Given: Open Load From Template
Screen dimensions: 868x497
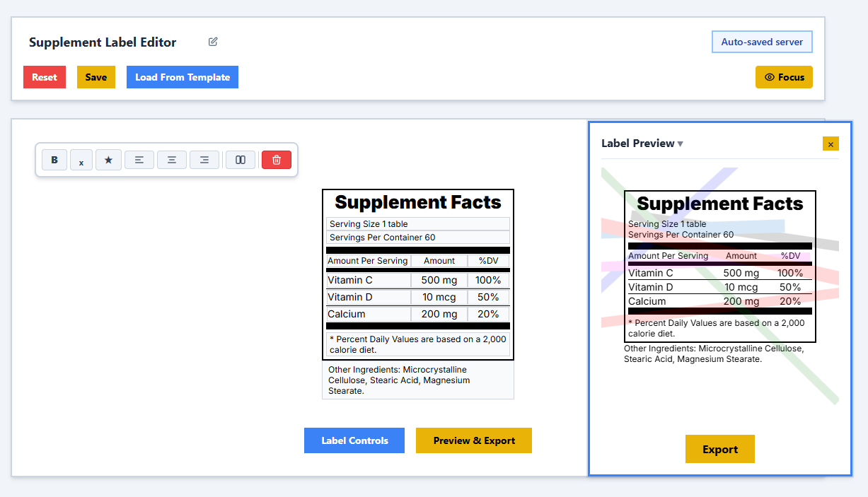Looking at the screenshot, I should tap(183, 77).
